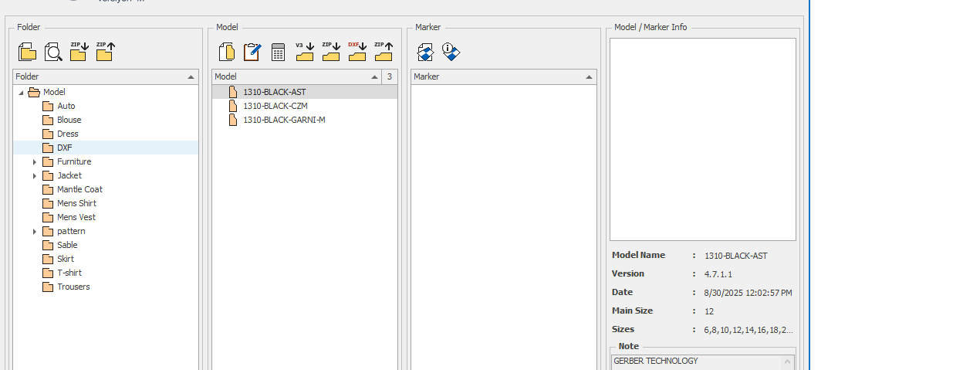Expand the Furniture folder

[x=35, y=162]
